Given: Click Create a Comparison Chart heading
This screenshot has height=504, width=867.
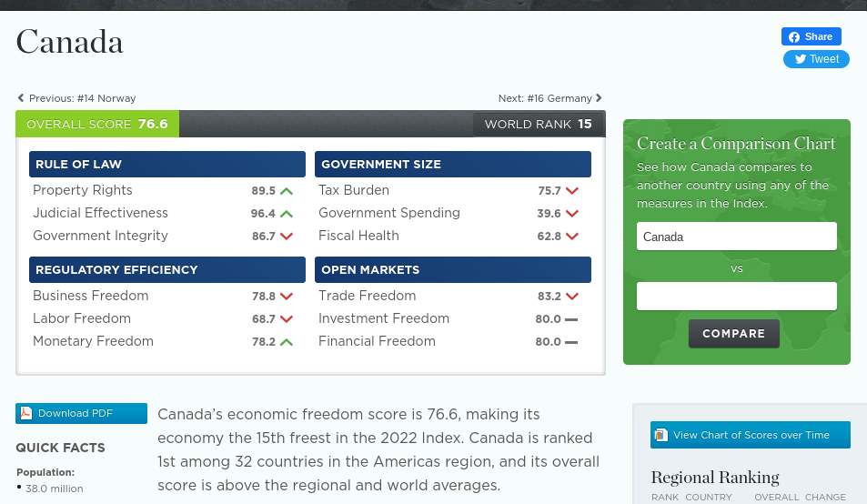Looking at the screenshot, I should (x=736, y=143).
